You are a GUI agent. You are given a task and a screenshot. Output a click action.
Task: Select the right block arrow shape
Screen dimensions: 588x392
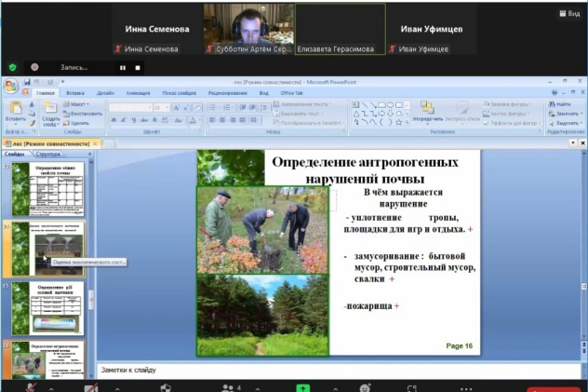pyautogui.click(x=381, y=114)
